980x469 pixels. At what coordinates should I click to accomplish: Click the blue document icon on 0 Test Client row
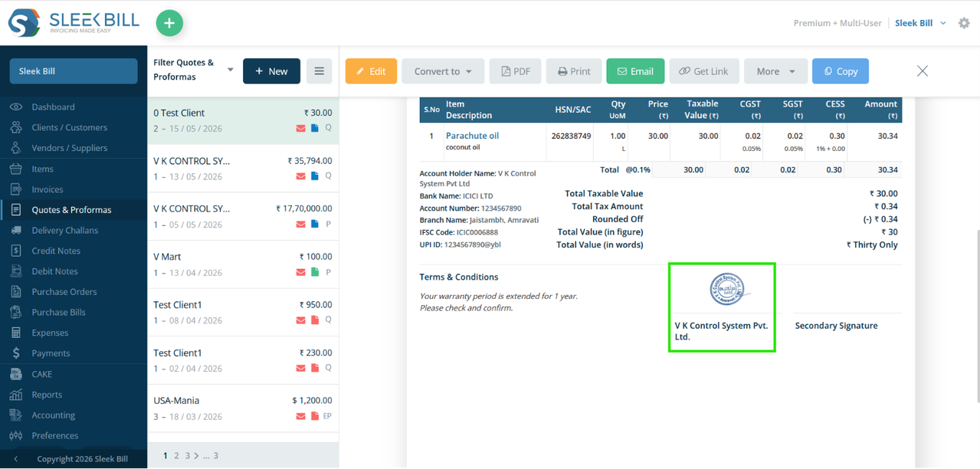pyautogui.click(x=315, y=129)
